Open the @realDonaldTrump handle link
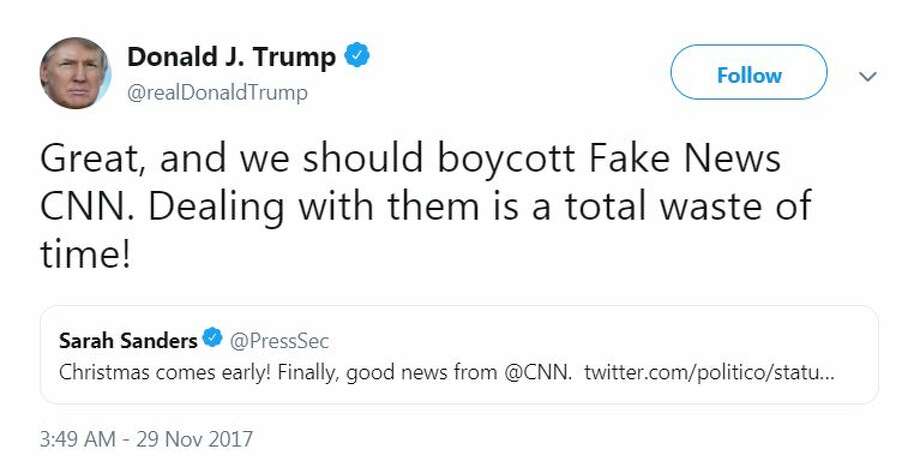 click(217, 93)
